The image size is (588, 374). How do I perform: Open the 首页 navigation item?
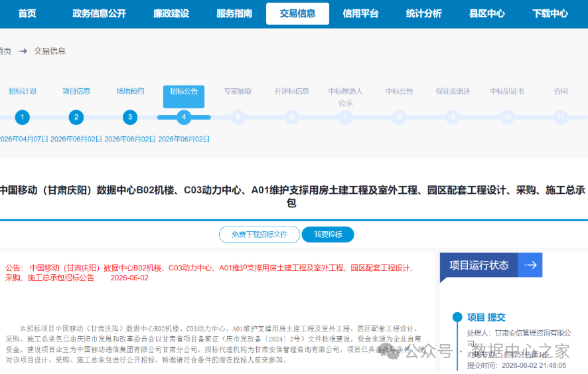[27, 13]
